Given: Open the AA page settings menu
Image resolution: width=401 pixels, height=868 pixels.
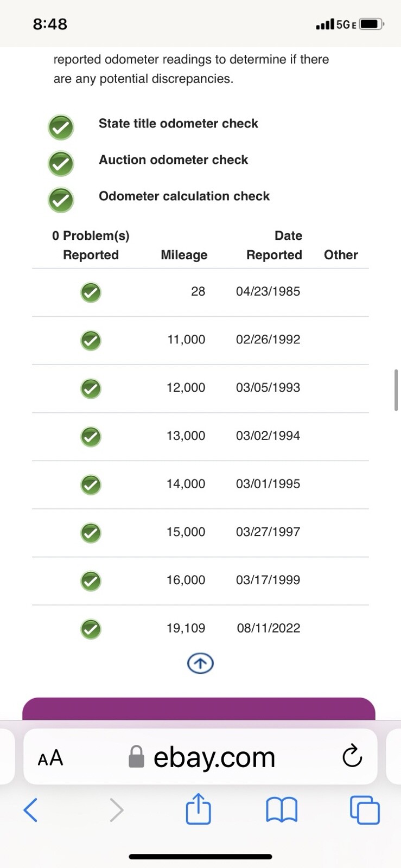Looking at the screenshot, I should click(50, 757).
